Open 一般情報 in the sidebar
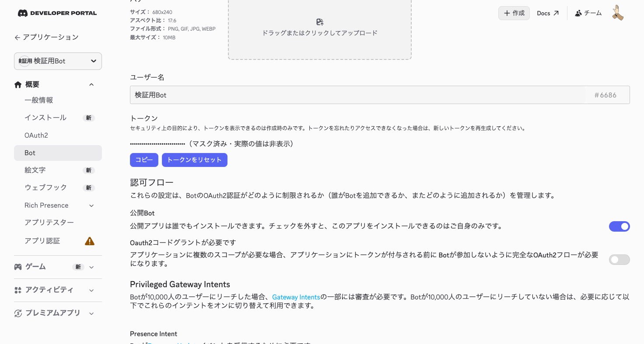The width and height of the screenshot is (644, 344). (58, 100)
